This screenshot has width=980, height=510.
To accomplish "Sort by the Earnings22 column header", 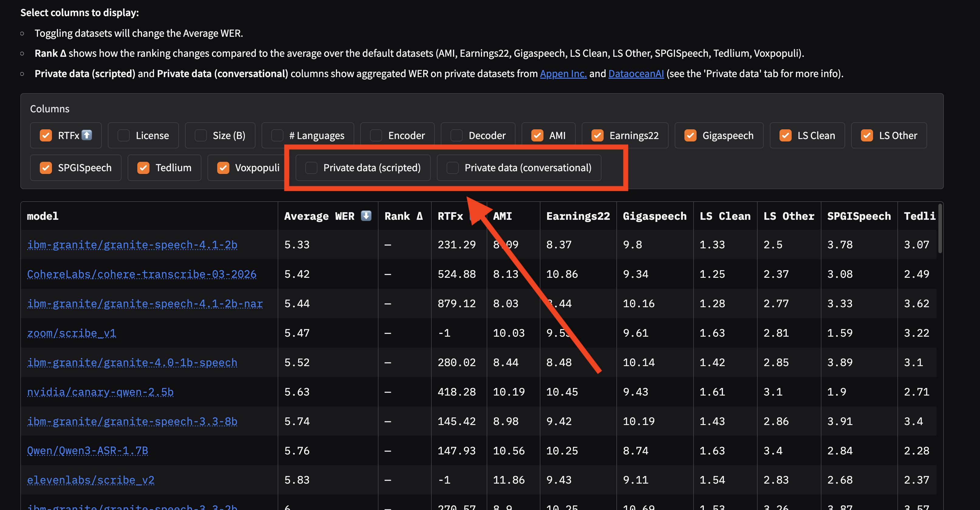I will pos(578,216).
